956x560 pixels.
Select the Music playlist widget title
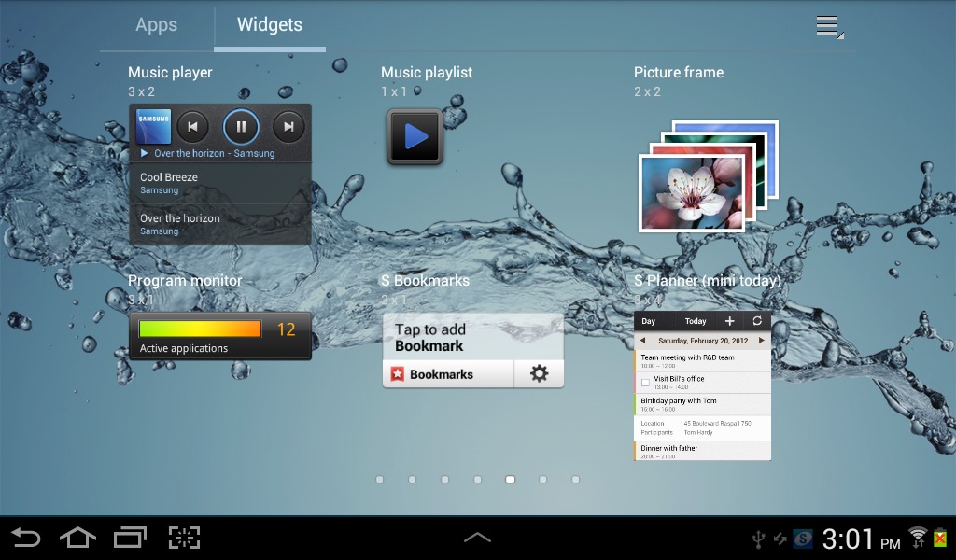427,73
